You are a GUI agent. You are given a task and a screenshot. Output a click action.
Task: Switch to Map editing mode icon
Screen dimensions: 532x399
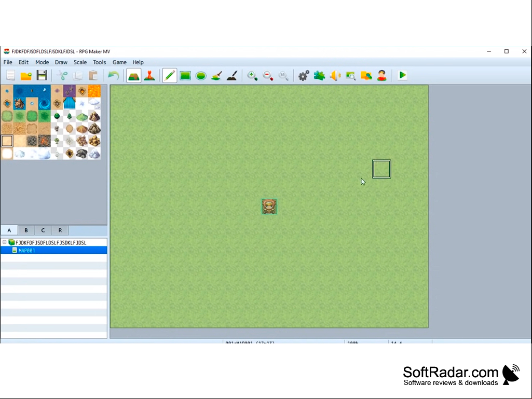(x=134, y=75)
